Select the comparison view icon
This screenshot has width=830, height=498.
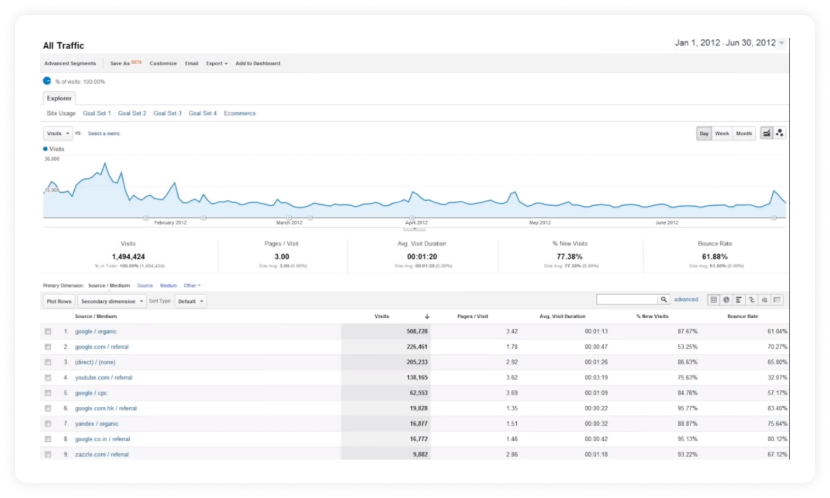(x=752, y=300)
